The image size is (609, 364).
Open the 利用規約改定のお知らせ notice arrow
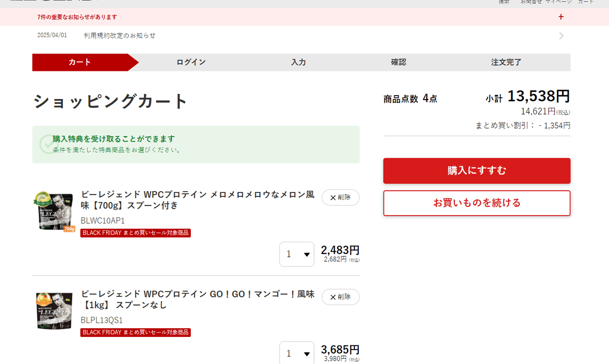[x=561, y=36]
